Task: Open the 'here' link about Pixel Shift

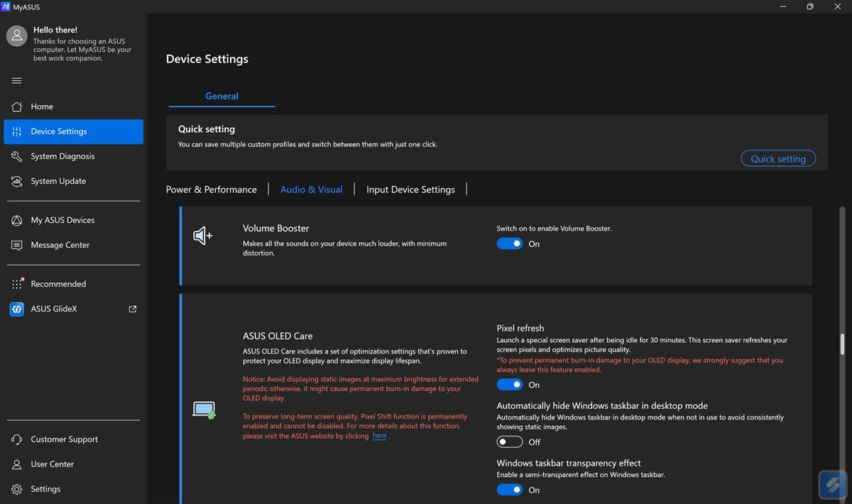Action: point(380,436)
